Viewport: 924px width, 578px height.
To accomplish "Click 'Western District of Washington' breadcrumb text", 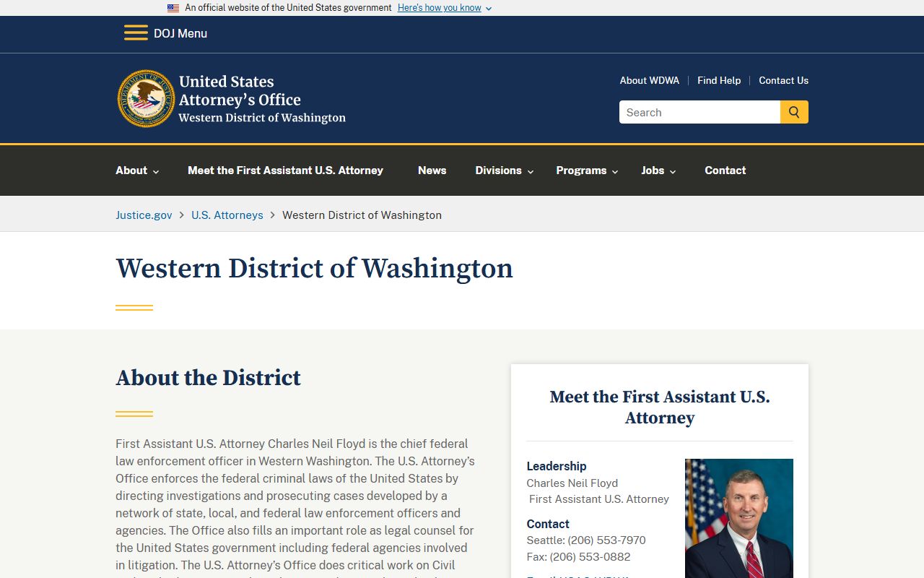I will coord(362,215).
